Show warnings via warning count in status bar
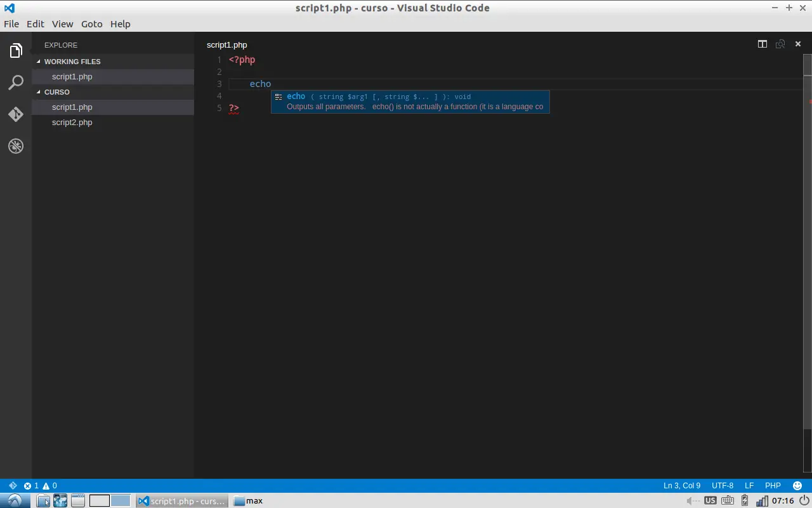Screen dimensions: 812x508 [49, 486]
